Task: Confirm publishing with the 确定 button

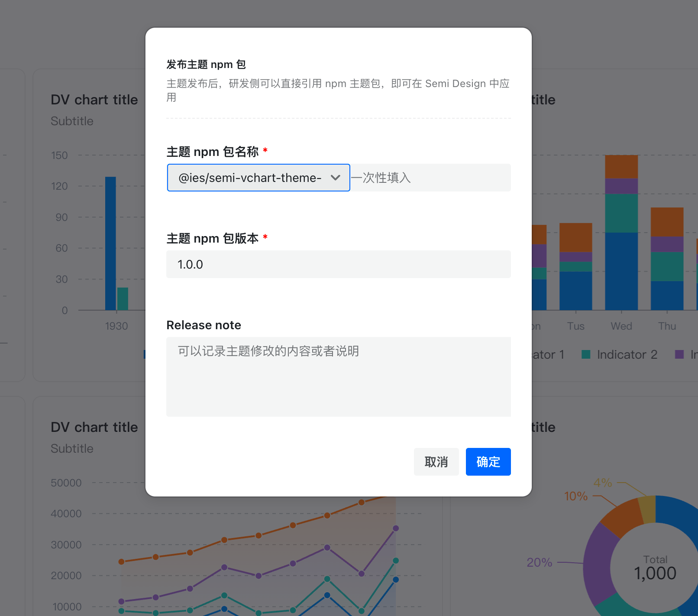Action: coord(488,462)
